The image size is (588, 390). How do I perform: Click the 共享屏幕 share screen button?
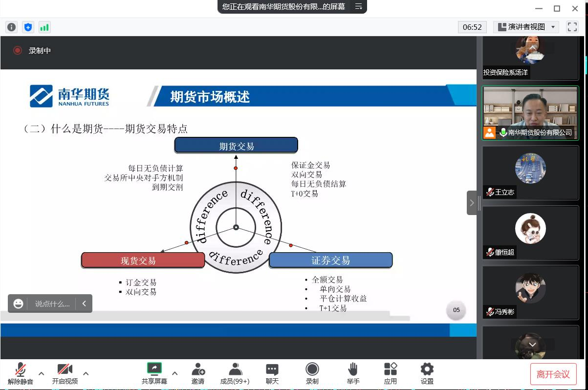pyautogui.click(x=154, y=373)
